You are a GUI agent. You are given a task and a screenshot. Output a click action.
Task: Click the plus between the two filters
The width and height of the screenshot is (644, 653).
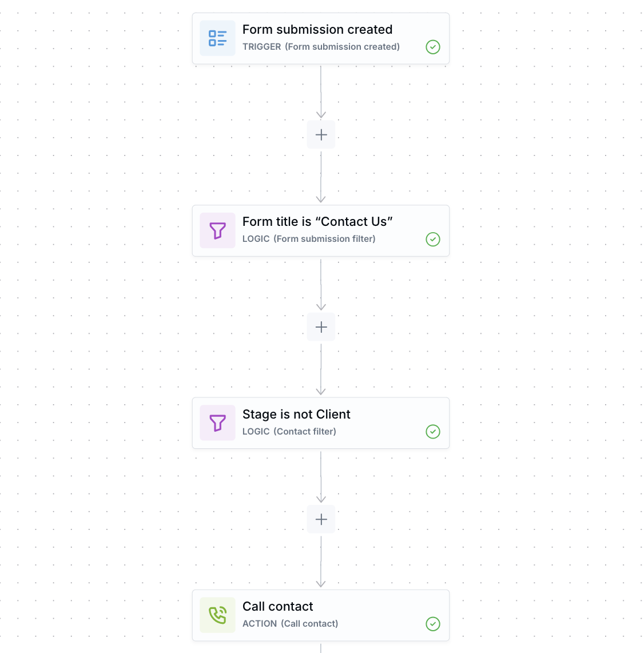pos(321,327)
